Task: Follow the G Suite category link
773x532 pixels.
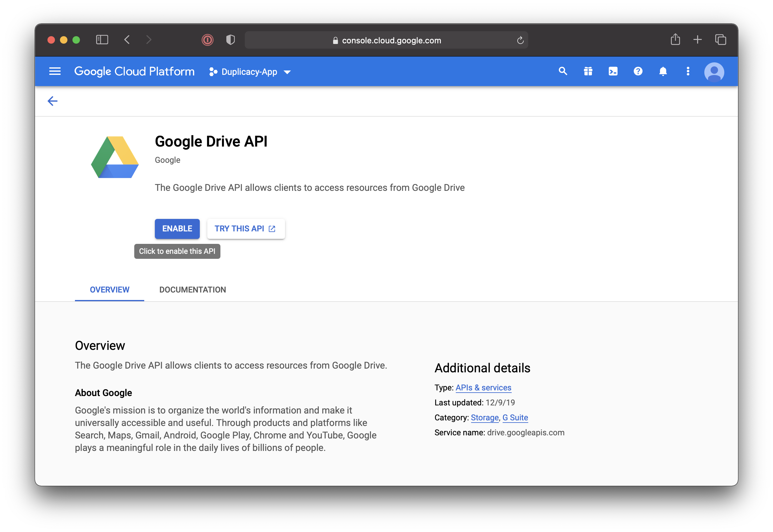Action: pyautogui.click(x=515, y=418)
